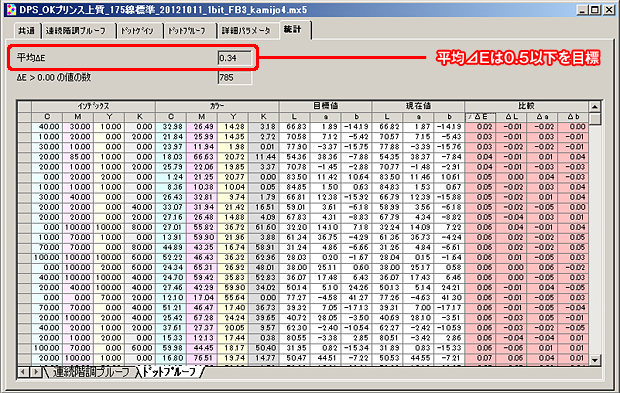
Task: Click the ΔL column header
Action: pyautogui.click(x=511, y=117)
